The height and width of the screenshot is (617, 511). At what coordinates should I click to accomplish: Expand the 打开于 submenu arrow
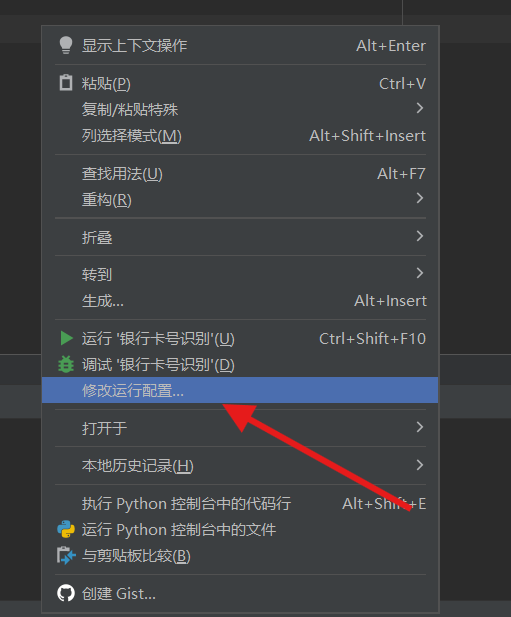(420, 427)
